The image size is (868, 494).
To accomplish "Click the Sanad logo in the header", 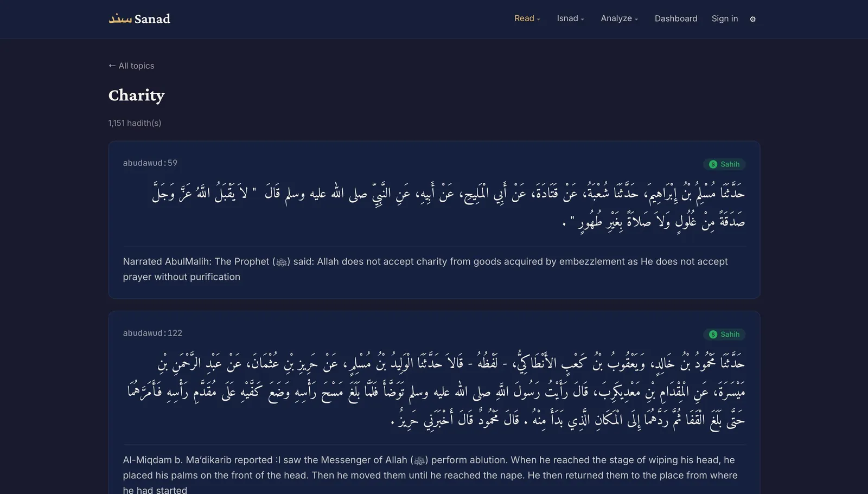I will 139,19.
